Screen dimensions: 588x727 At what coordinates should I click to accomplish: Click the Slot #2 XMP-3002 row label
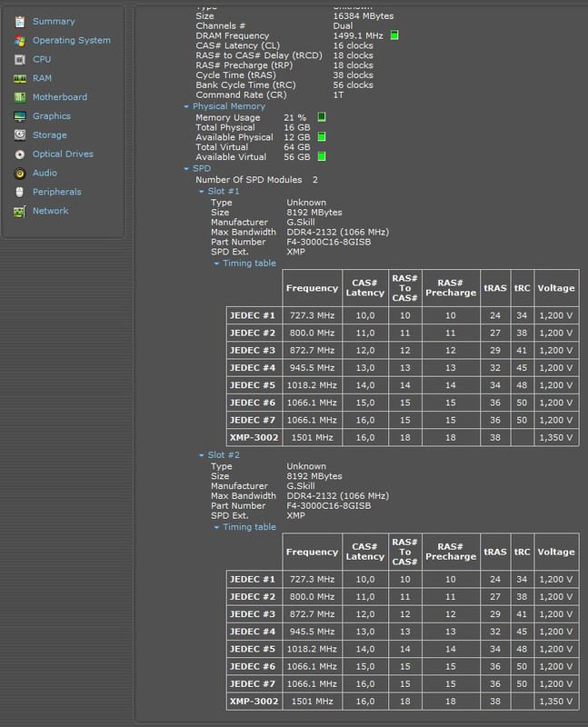[254, 701]
